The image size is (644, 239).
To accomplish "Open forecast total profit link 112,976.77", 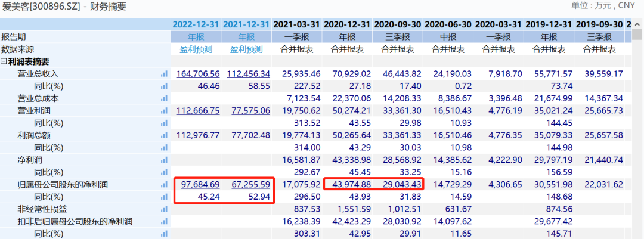I will coord(198,135).
